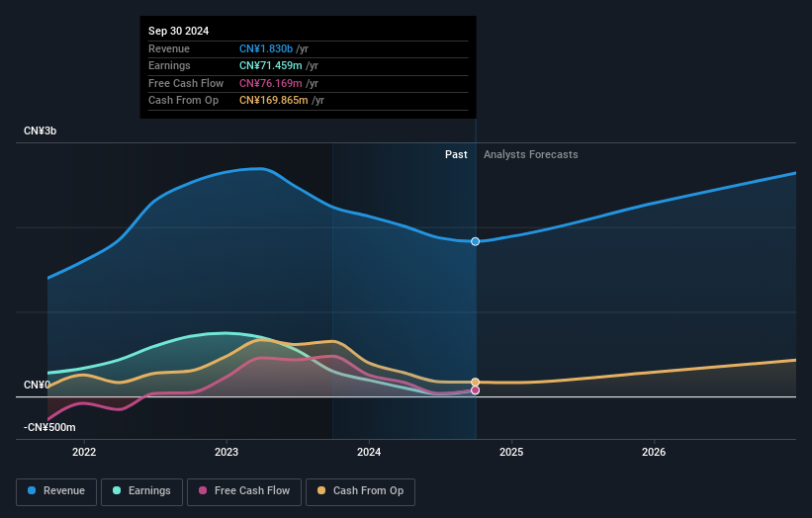This screenshot has height=518, width=812.
Task: Toggle the Free Cash Flow legend button
Action: (x=244, y=491)
